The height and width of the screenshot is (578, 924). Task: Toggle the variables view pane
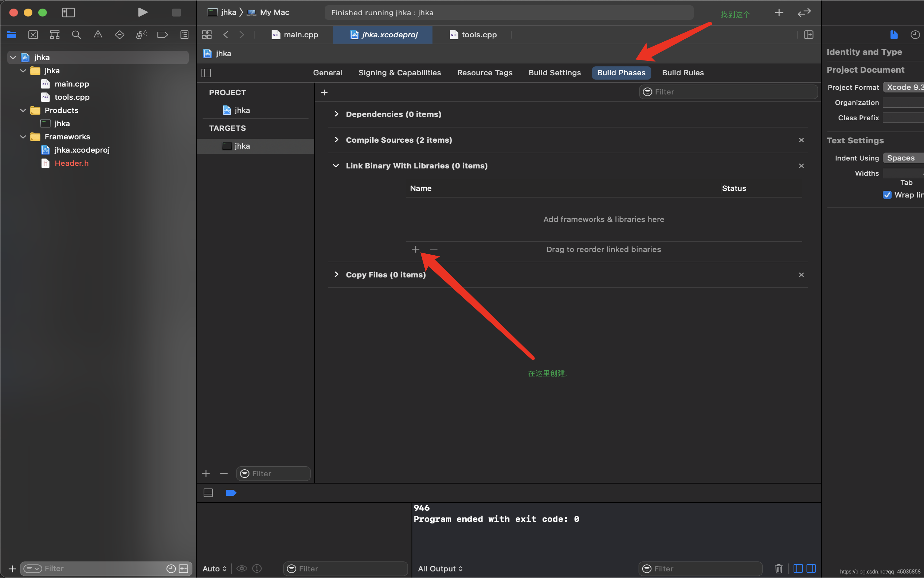798,568
